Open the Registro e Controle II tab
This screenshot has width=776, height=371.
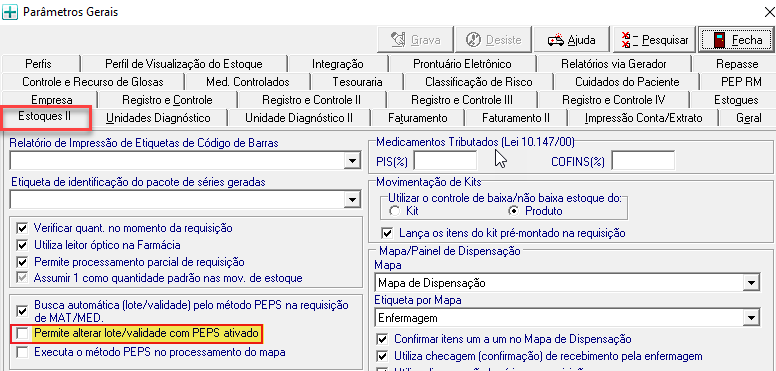pos(311,100)
